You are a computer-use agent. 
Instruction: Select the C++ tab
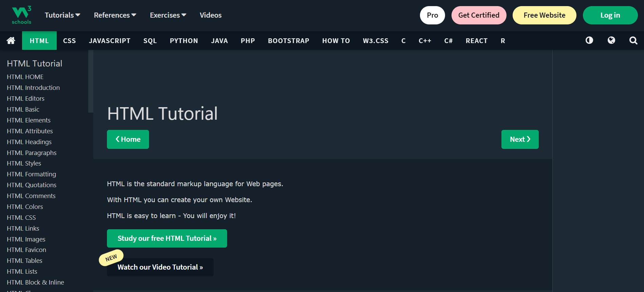[425, 41]
